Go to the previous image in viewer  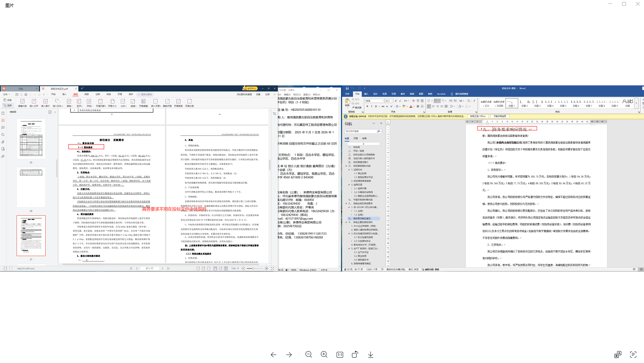click(x=274, y=355)
